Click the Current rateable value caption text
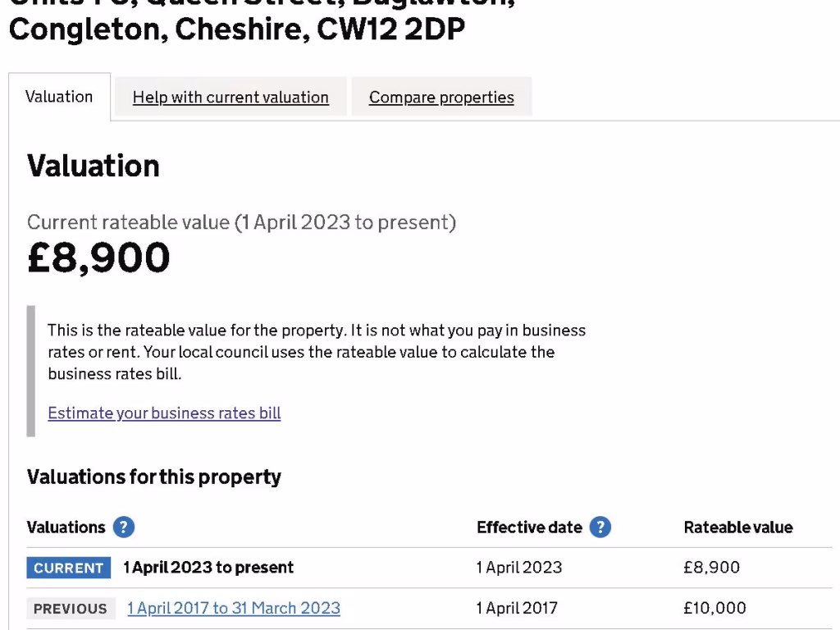Viewport: 840px width, 630px height. click(241, 222)
